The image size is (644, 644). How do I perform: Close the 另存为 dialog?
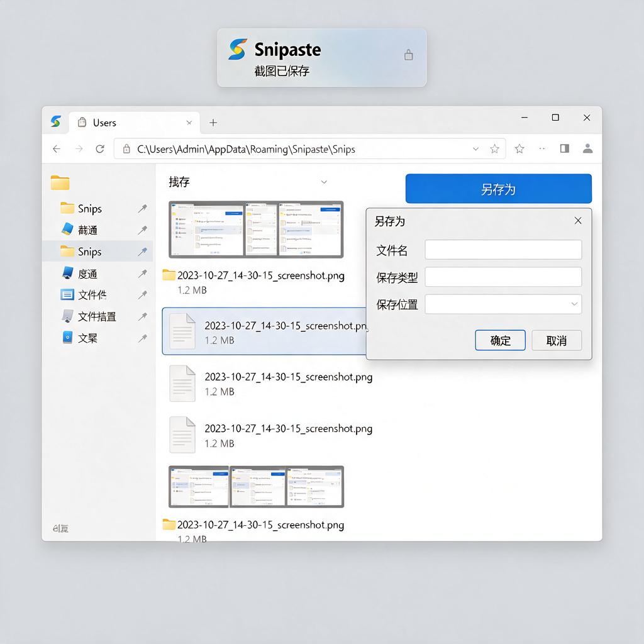(578, 221)
